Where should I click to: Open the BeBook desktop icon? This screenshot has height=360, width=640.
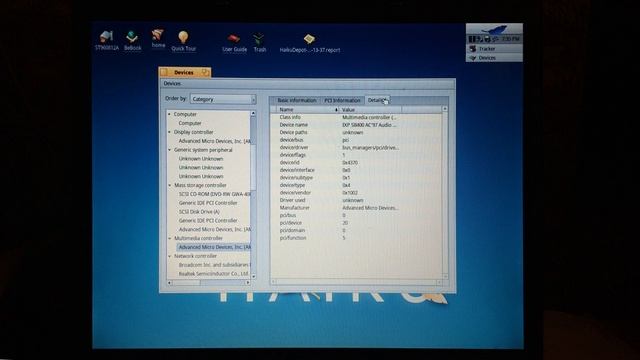132,40
